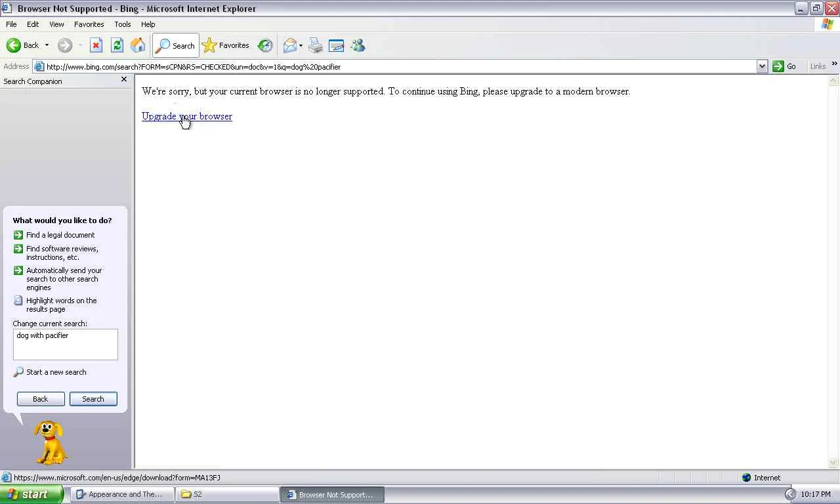840x504 pixels.
Task: Select Highlight words on the results page
Action: tap(62, 304)
